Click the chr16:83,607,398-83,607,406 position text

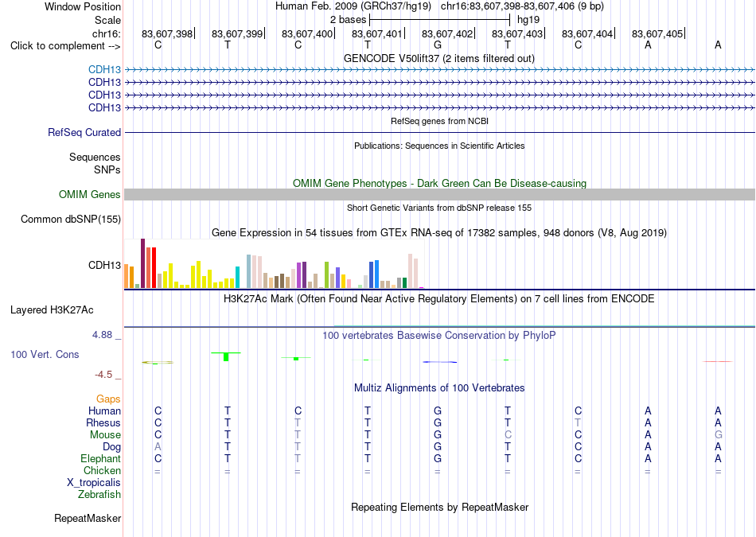click(x=522, y=6)
